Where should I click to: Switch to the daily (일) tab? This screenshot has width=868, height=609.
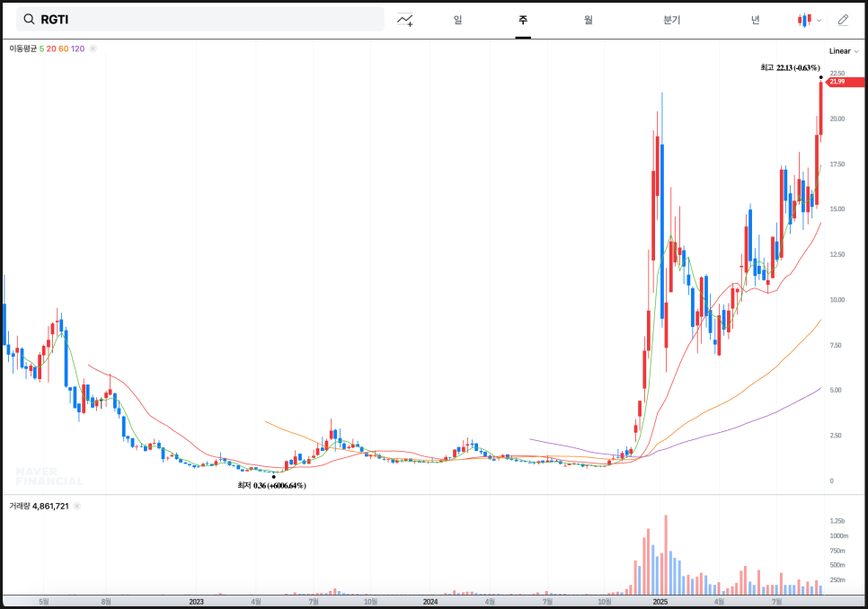click(458, 20)
